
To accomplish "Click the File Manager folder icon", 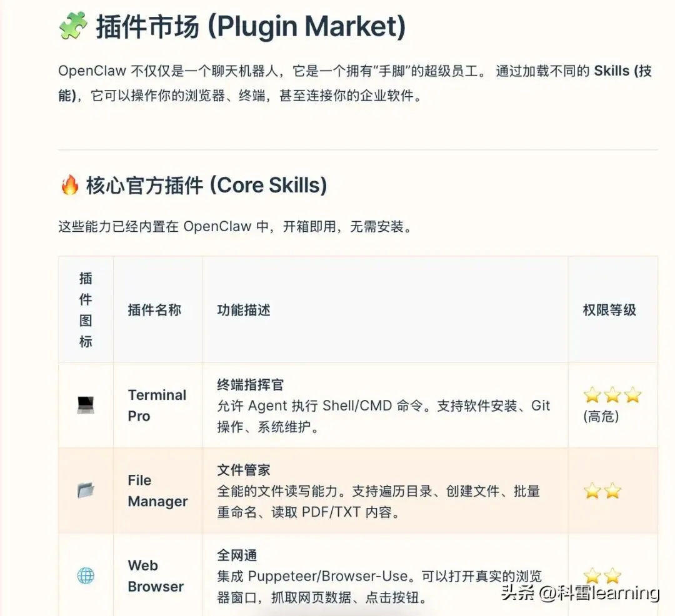I will tap(86, 490).
